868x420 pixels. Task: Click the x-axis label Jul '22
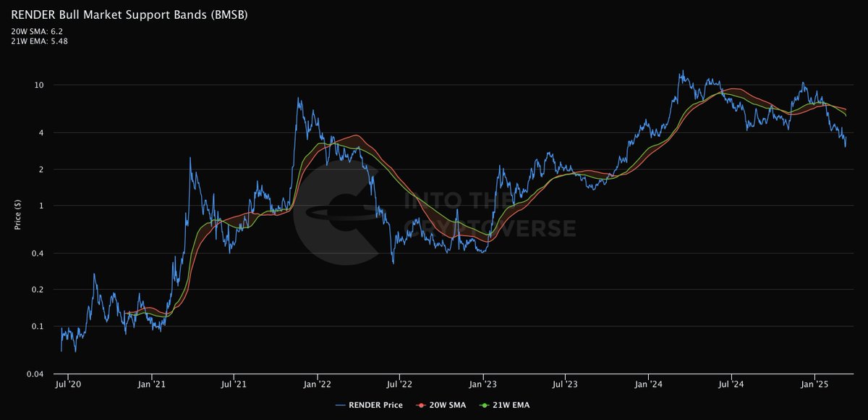coord(400,384)
